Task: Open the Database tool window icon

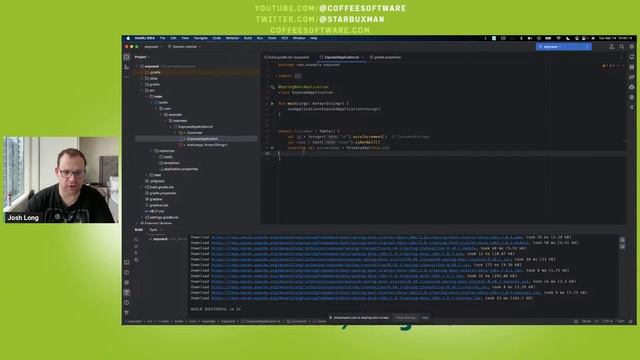Action: pos(632,67)
